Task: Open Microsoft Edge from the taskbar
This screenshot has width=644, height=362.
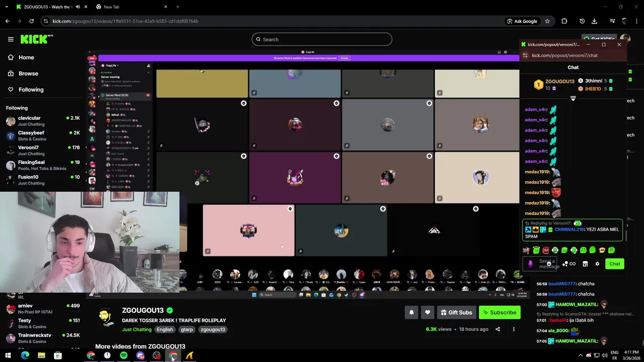Action: tap(25, 355)
